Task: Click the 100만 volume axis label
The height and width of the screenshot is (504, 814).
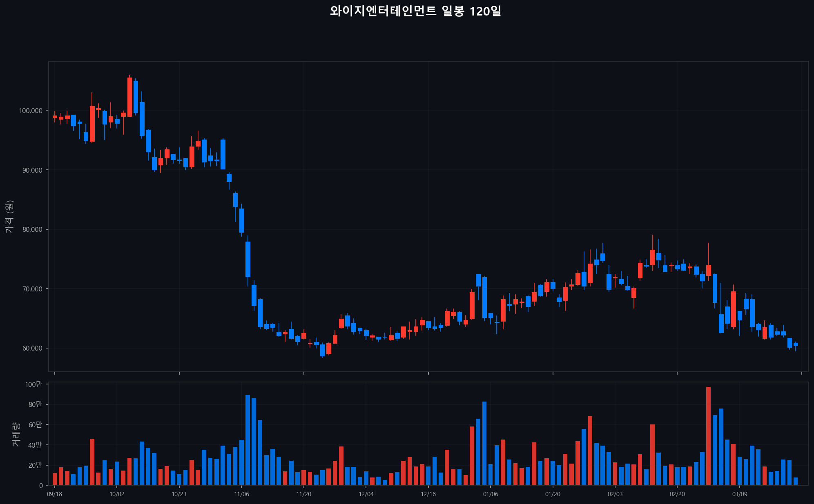Action: coord(33,384)
